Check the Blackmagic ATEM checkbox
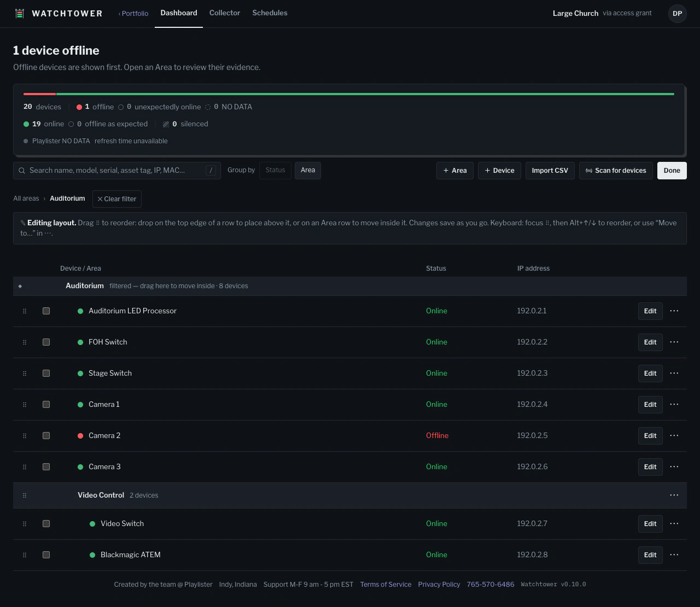The height and width of the screenshot is (607, 700). click(x=46, y=555)
